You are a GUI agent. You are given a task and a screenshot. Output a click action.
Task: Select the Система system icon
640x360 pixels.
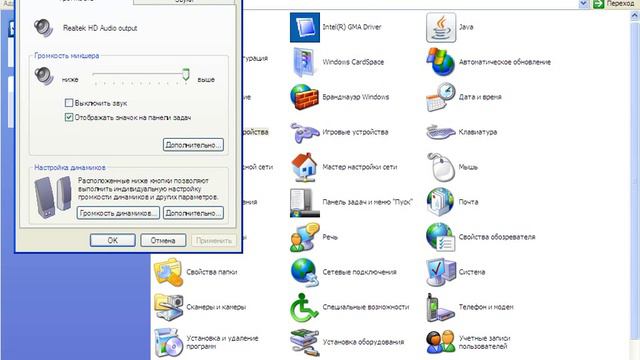440,272
